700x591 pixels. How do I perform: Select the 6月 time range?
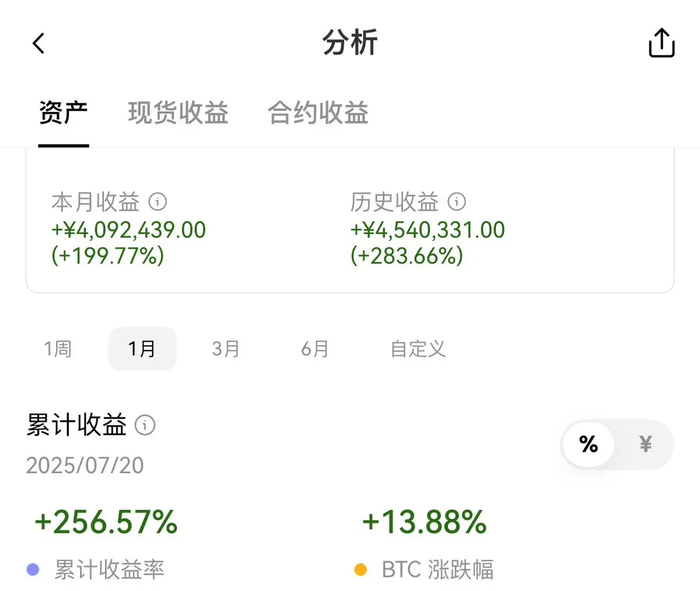click(x=315, y=349)
